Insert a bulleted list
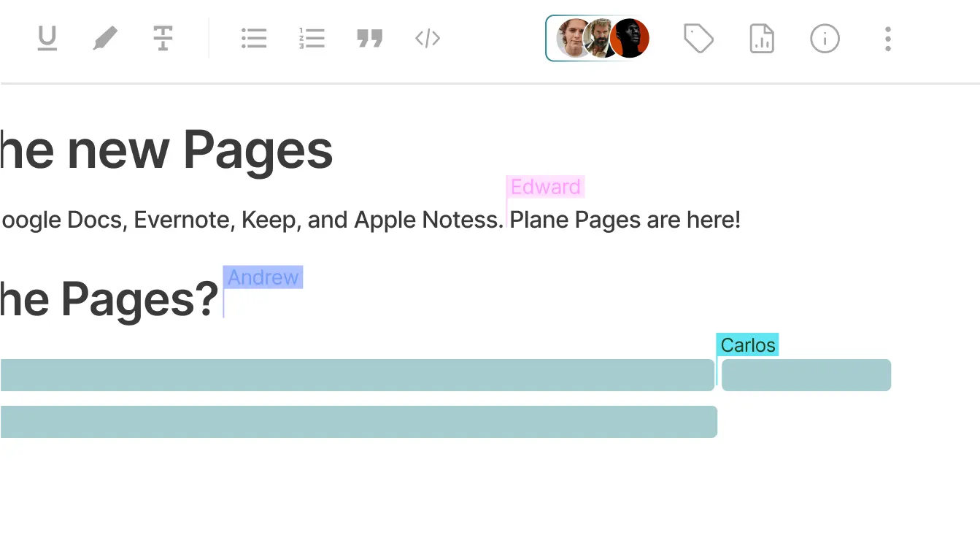The width and height of the screenshot is (980, 543). click(254, 39)
